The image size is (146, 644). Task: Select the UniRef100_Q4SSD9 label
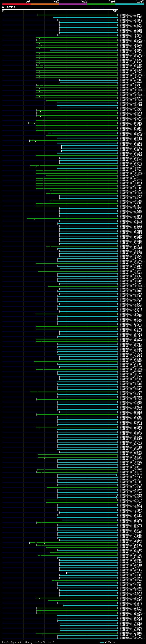pyautogui.click(x=131, y=156)
